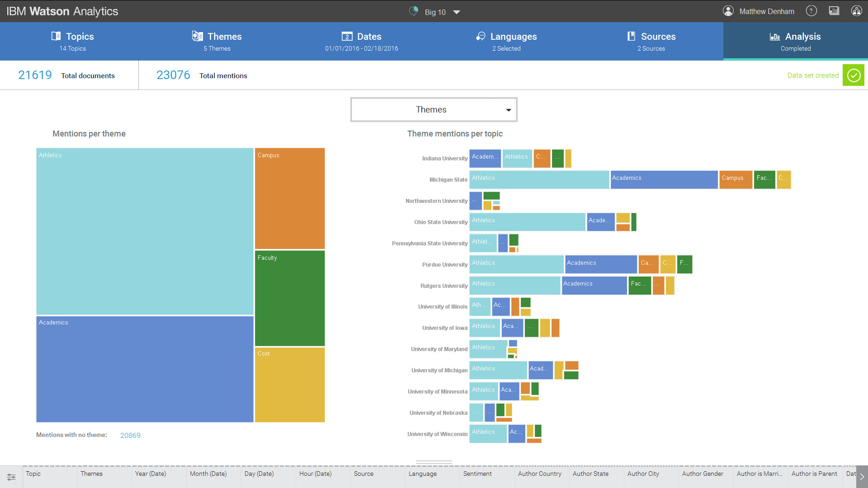Screen dimensions: 868x488
Task: Select the Faculty block in treemap
Action: 290,298
